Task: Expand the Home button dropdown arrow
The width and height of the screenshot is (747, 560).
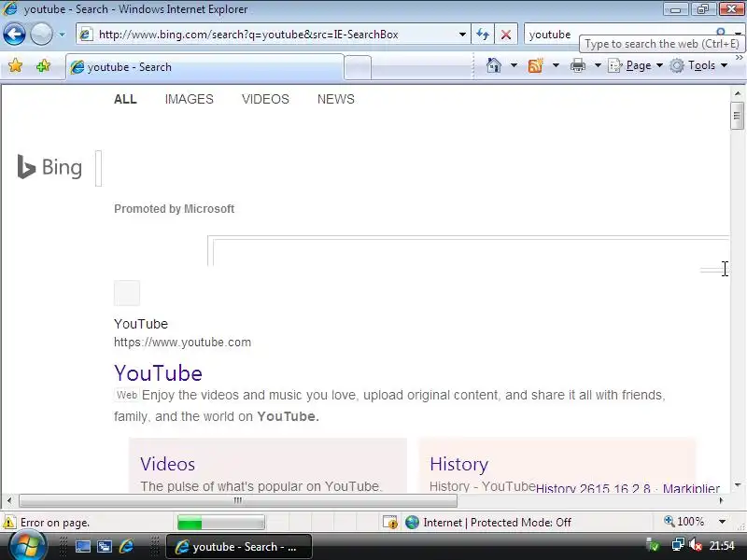Action: click(x=514, y=65)
